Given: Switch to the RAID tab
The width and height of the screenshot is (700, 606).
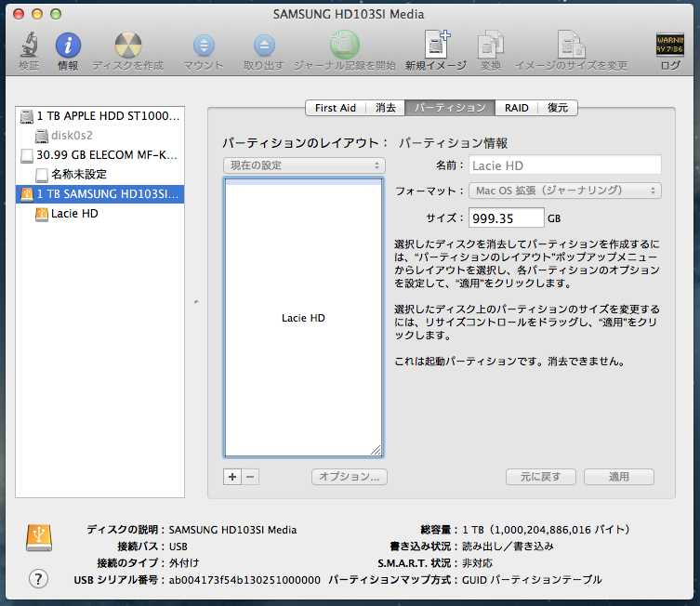Looking at the screenshot, I should 517,108.
